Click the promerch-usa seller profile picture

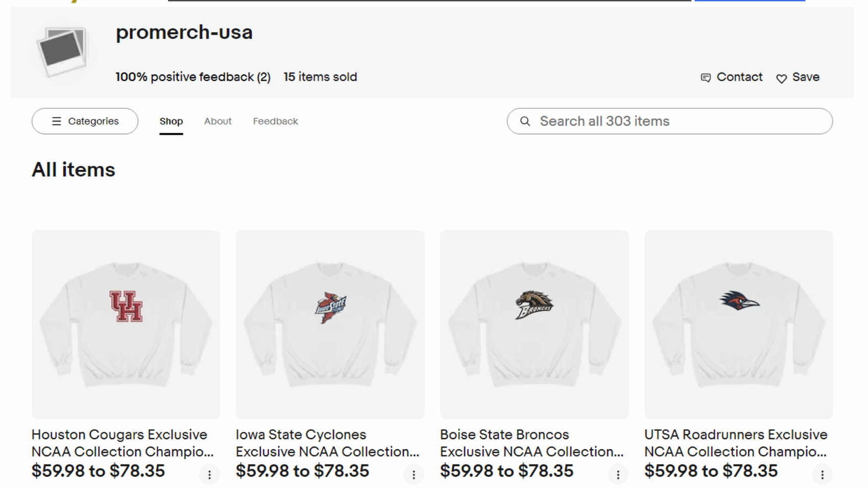point(62,51)
